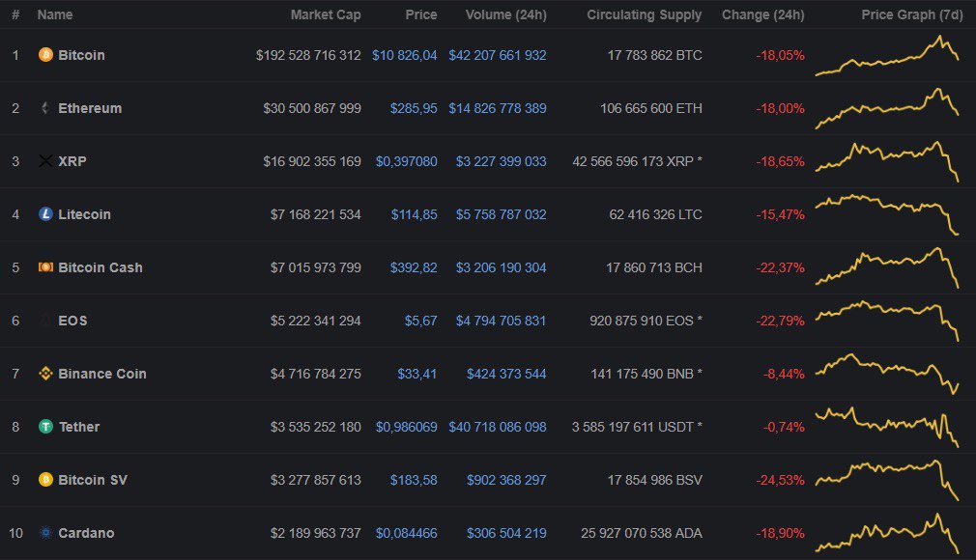Click the Bitcoin SV yellow logo icon
976x560 pixels.
point(45,480)
